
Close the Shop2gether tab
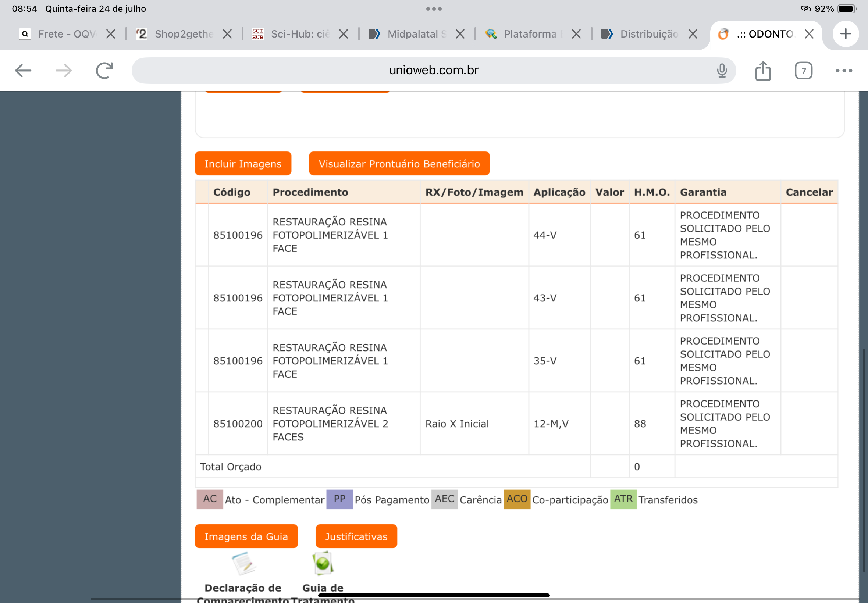click(x=227, y=34)
